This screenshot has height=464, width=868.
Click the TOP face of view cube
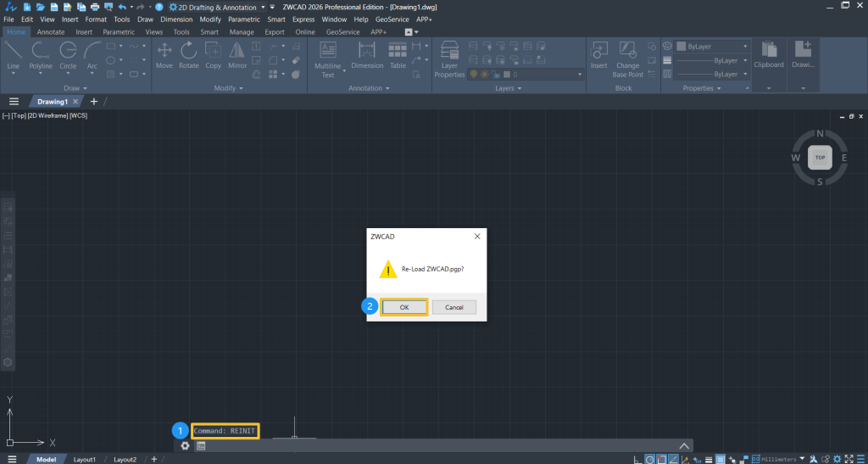pos(819,158)
